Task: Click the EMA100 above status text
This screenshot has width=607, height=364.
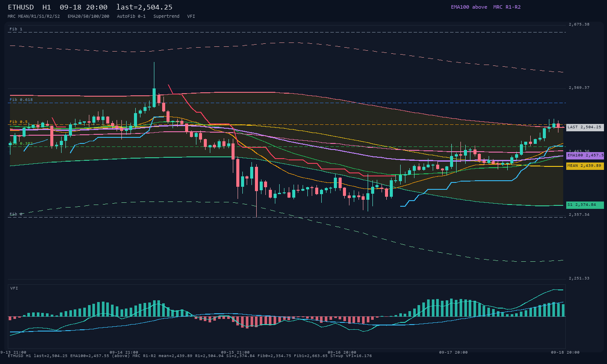Action: click(x=469, y=7)
